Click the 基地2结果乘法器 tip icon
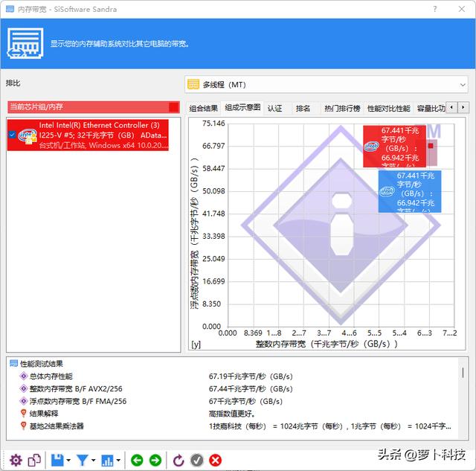This screenshot has height=471, width=476. tap(23, 426)
